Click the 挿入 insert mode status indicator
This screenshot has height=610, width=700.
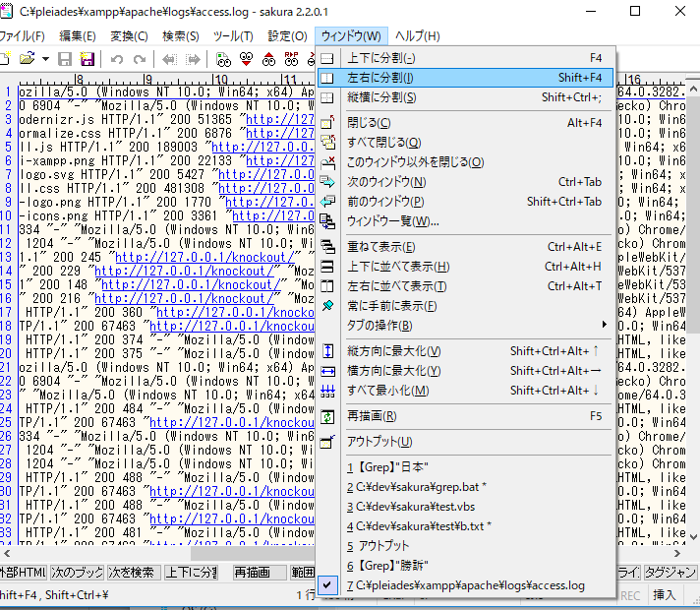pos(664,595)
